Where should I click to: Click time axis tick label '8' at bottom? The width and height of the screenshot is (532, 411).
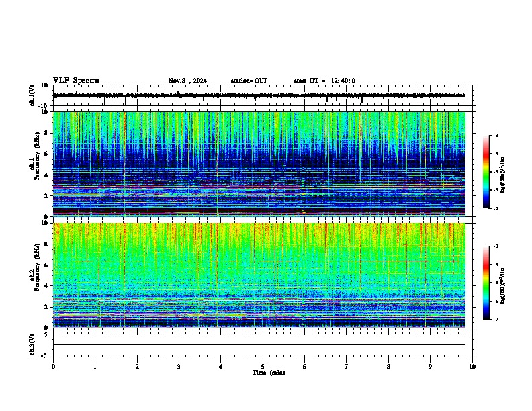tap(388, 367)
